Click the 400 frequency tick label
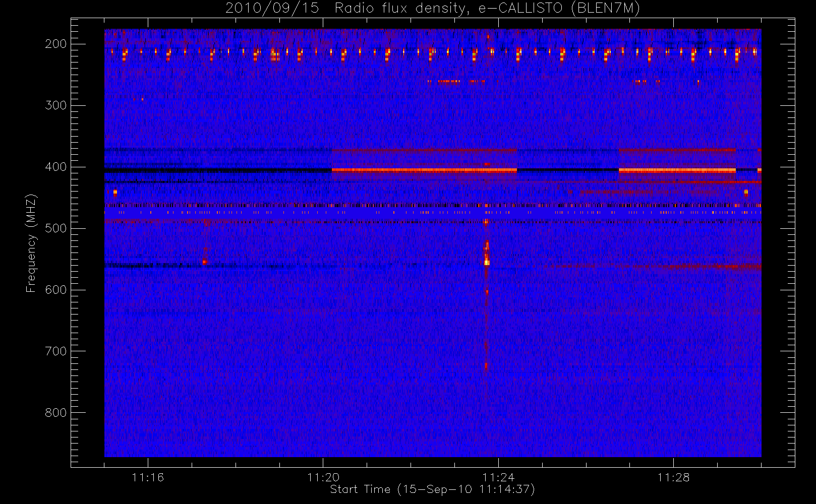816x504 pixels. coord(56,167)
